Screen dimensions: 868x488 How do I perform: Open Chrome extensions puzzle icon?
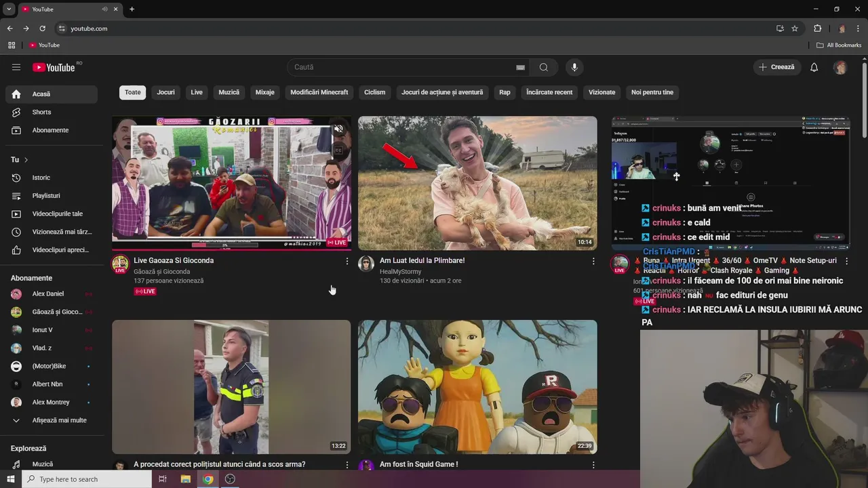(x=817, y=28)
